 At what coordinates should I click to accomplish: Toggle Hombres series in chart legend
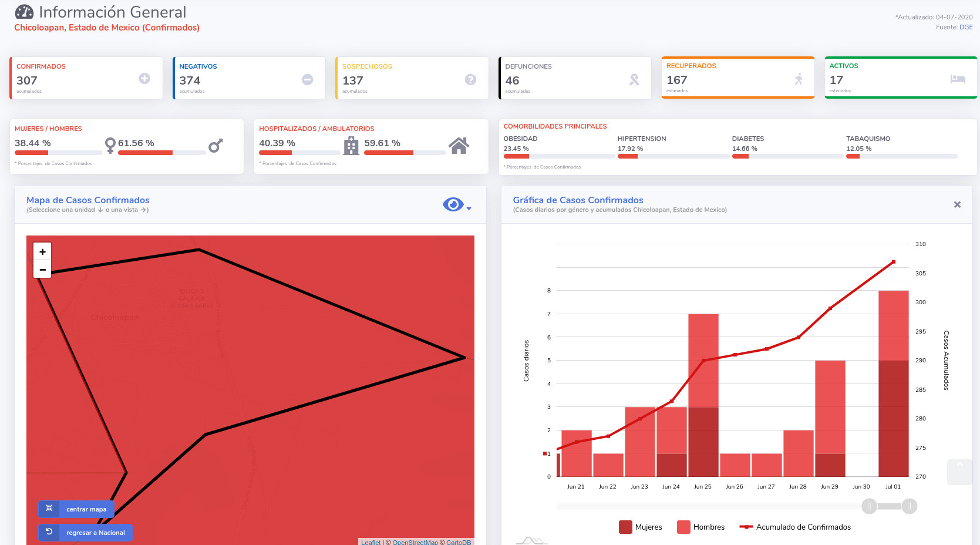click(701, 527)
